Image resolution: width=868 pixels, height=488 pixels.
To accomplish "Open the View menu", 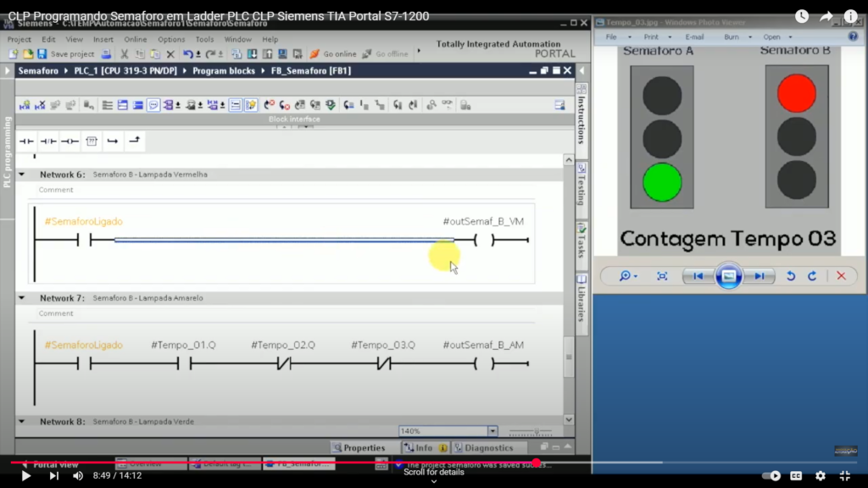I will (x=75, y=39).
